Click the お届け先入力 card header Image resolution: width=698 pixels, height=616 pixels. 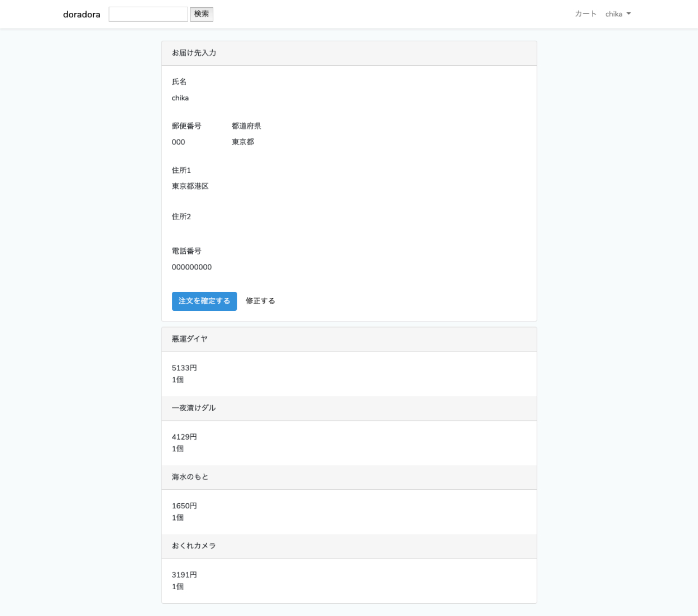tap(194, 53)
